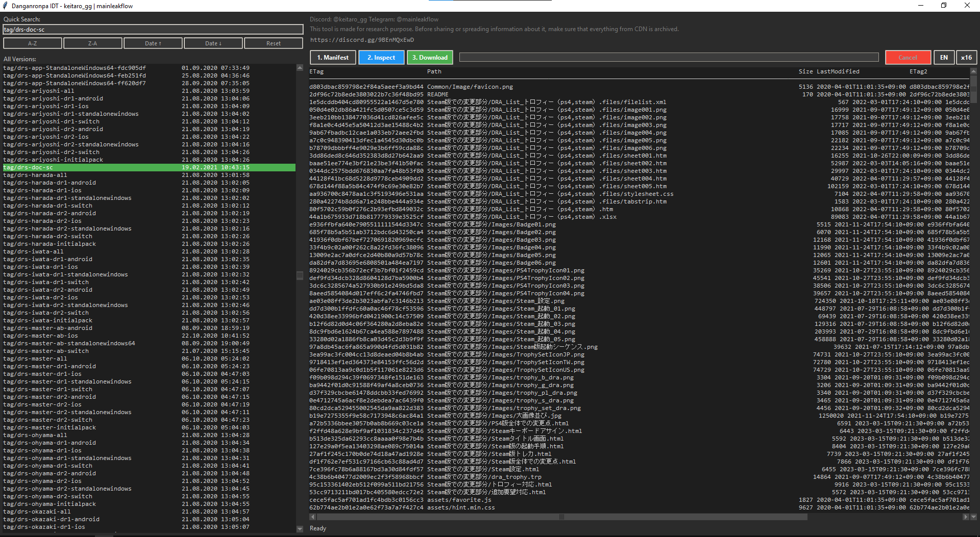Minimize the Danganronpa IDT window

(x=921, y=6)
